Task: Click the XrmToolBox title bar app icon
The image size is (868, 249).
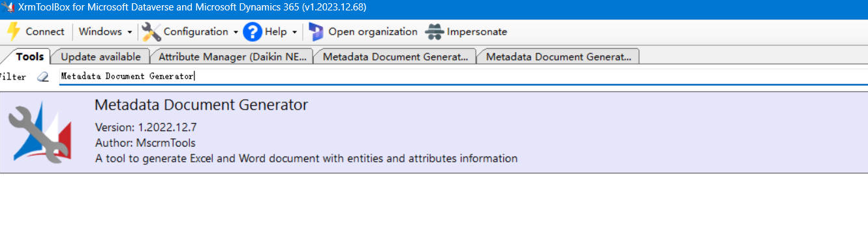Action: 8,7
